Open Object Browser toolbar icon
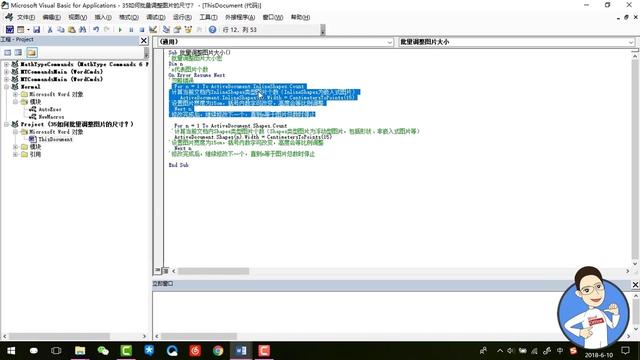 pyautogui.click(x=188, y=29)
